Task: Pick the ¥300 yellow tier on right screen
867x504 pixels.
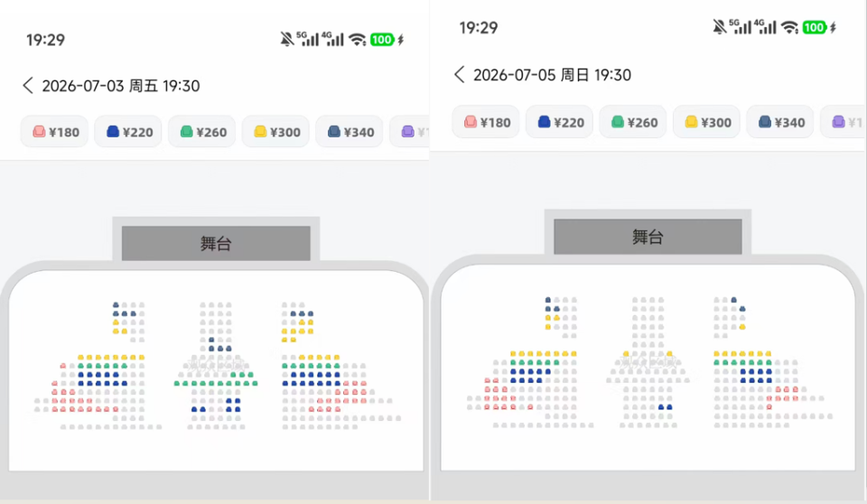Action: 706,122
